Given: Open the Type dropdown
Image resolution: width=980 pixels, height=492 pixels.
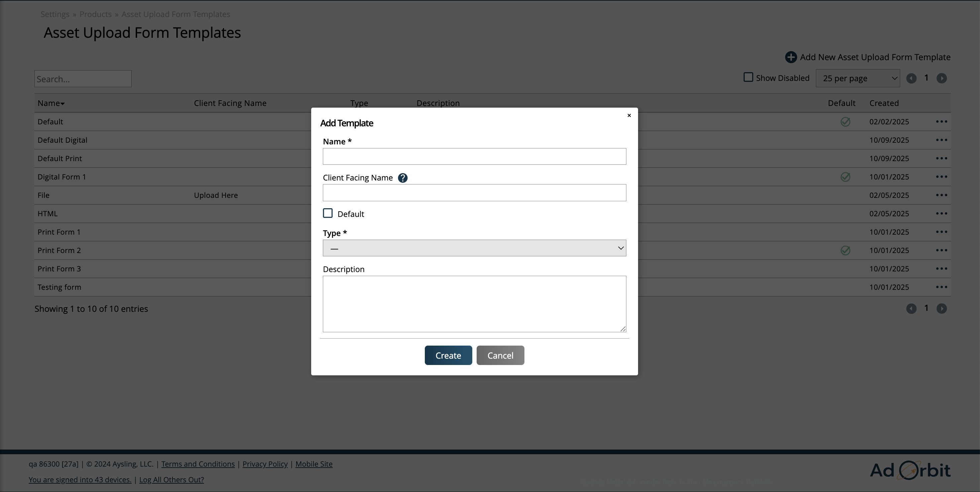Looking at the screenshot, I should click(x=474, y=248).
